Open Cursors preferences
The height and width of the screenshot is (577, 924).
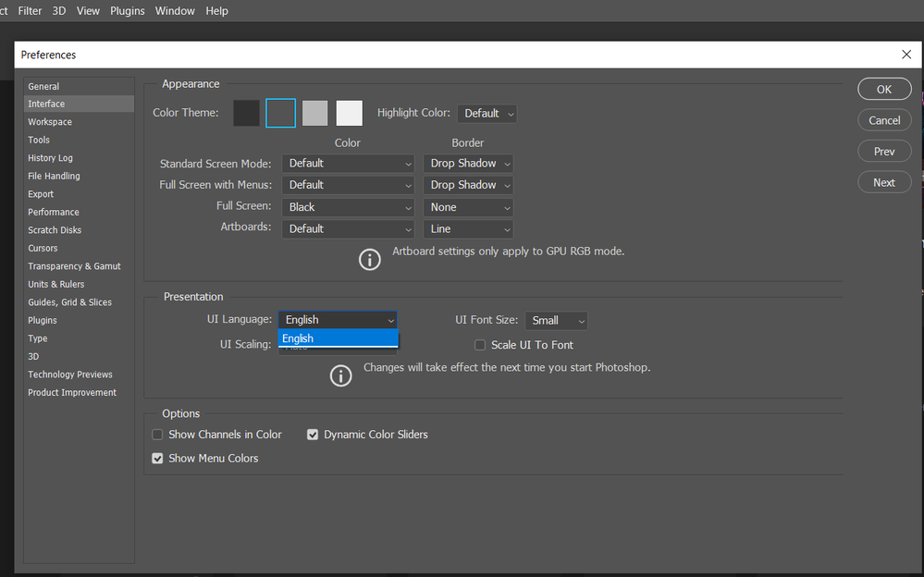point(79,248)
